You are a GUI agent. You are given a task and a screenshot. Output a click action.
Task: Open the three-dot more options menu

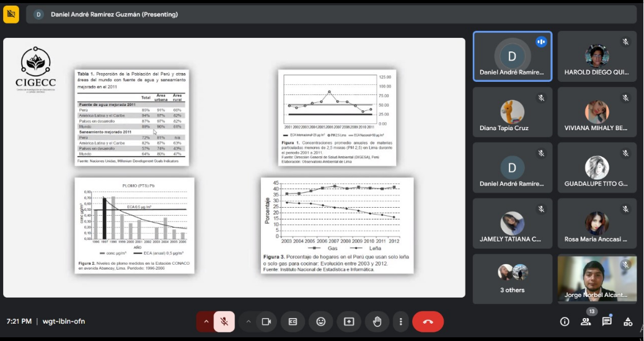click(x=401, y=322)
